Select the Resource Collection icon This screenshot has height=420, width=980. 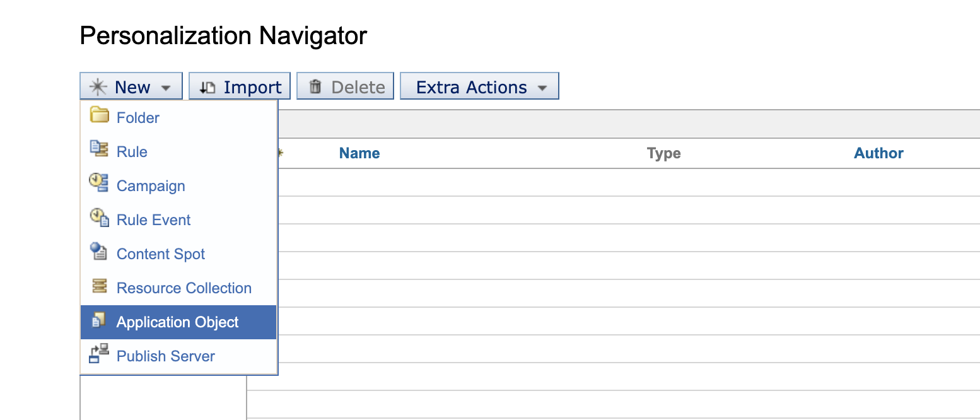[x=99, y=287]
